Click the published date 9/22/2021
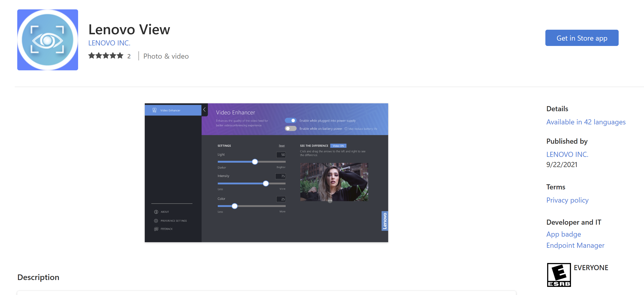The width and height of the screenshot is (644, 295). 562,165
